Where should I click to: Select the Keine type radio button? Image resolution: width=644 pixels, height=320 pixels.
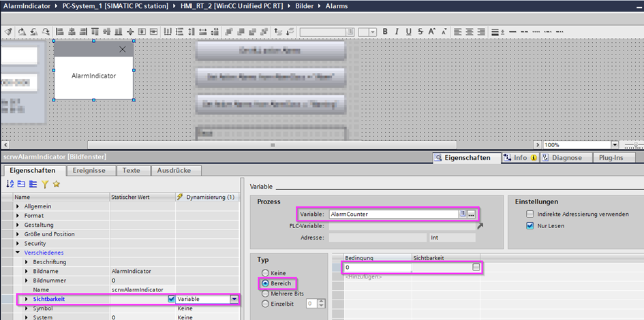pos(265,273)
